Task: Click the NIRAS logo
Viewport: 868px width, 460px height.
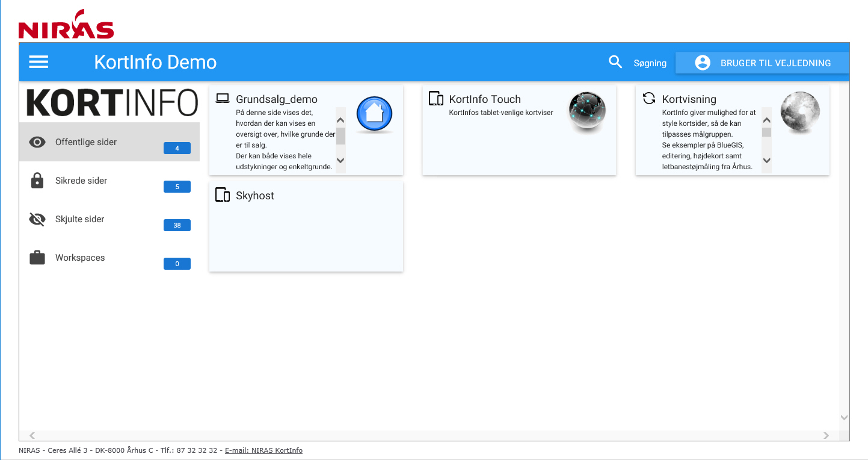Action: coord(66,24)
